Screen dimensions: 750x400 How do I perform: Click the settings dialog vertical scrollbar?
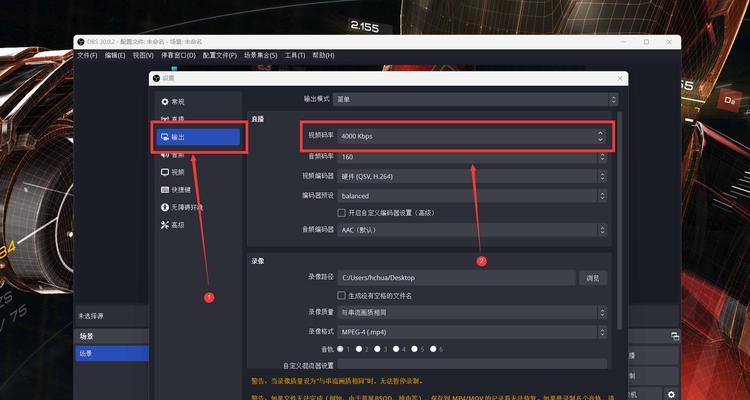coord(619,220)
